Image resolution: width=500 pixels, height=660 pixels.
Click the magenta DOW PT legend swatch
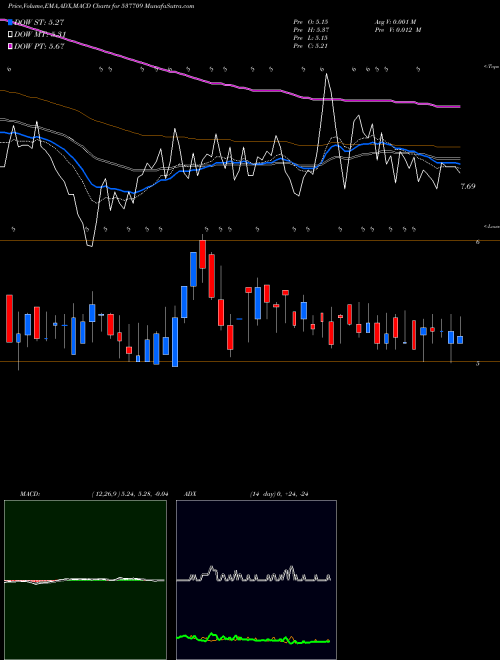[x=11, y=46]
